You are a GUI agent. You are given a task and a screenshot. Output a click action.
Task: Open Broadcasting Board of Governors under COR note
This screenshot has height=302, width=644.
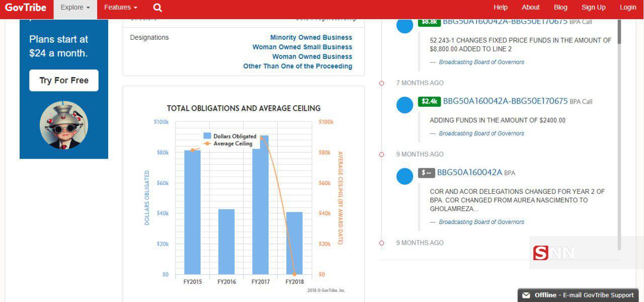tap(481, 222)
